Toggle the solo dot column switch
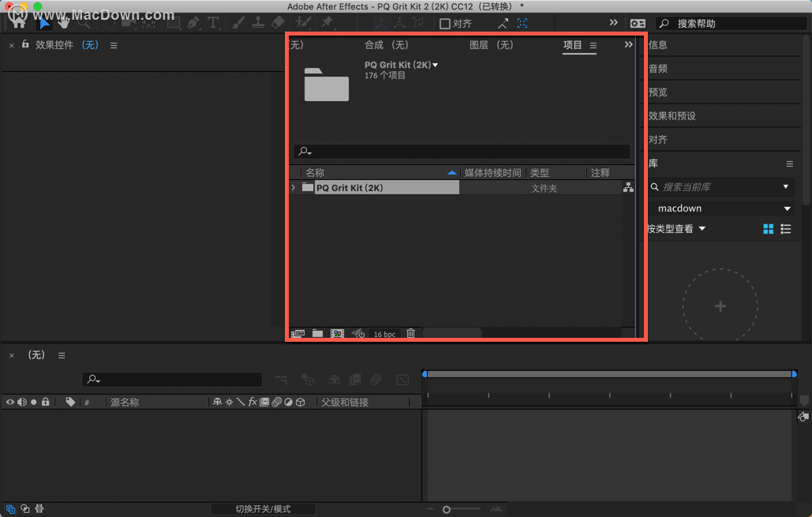The height and width of the screenshot is (517, 812). [x=34, y=402]
